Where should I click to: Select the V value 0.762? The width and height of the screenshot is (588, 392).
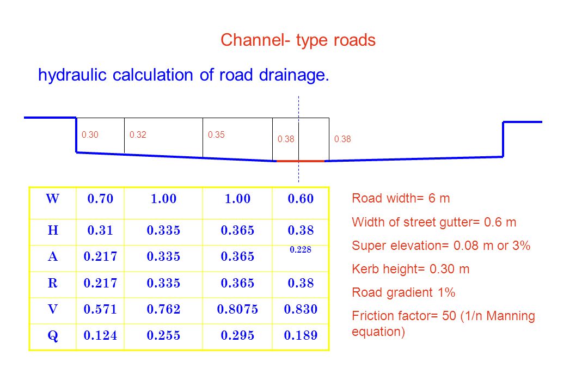point(163,309)
